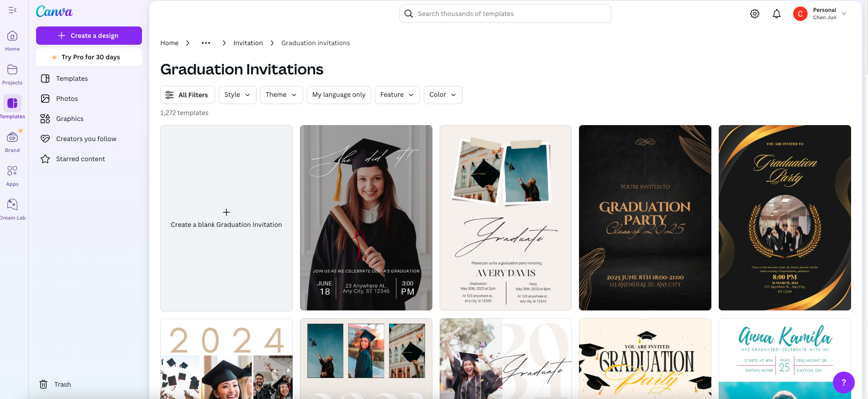Click the Canva logo

54,11
